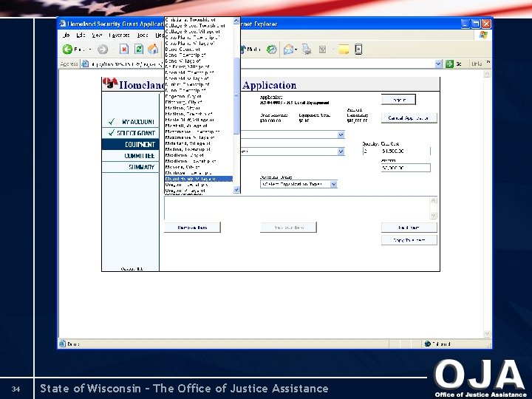
Task: Select Monona, City of in list
Action: tap(199, 167)
